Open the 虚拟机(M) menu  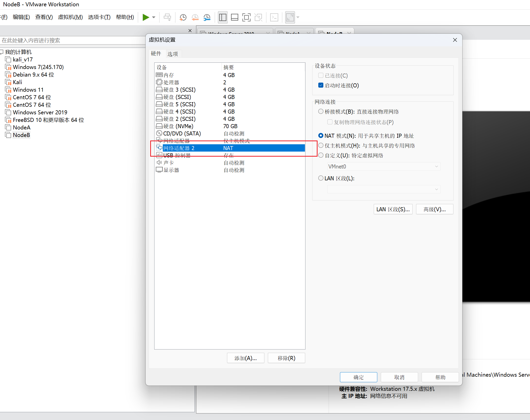(70, 17)
